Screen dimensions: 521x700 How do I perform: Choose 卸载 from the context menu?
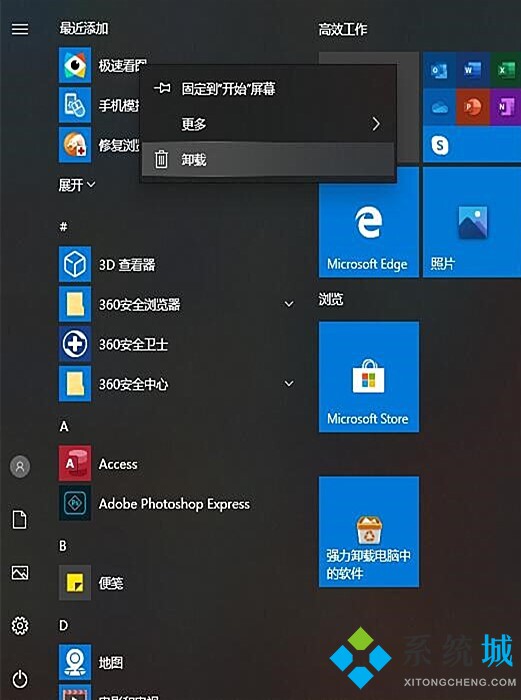pyautogui.click(x=268, y=159)
